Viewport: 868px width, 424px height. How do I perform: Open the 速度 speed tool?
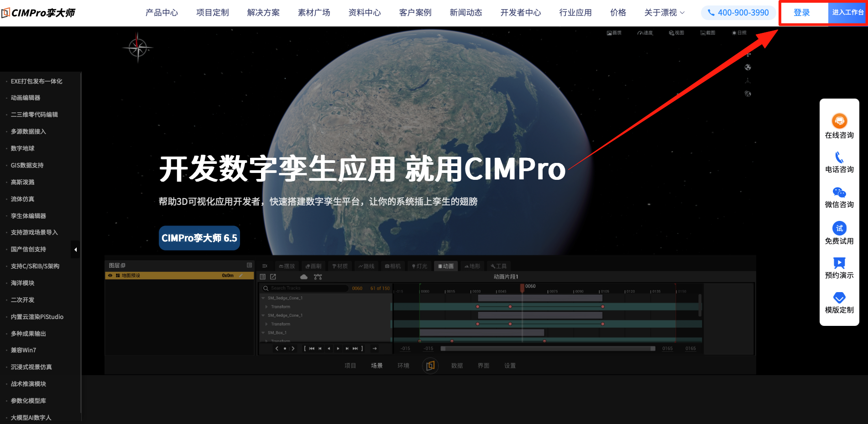645,33
